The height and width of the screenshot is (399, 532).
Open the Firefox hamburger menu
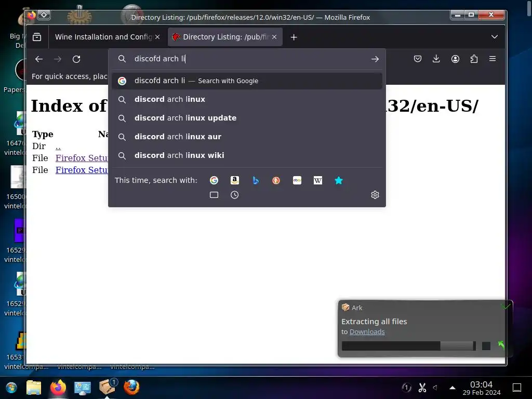point(493,59)
